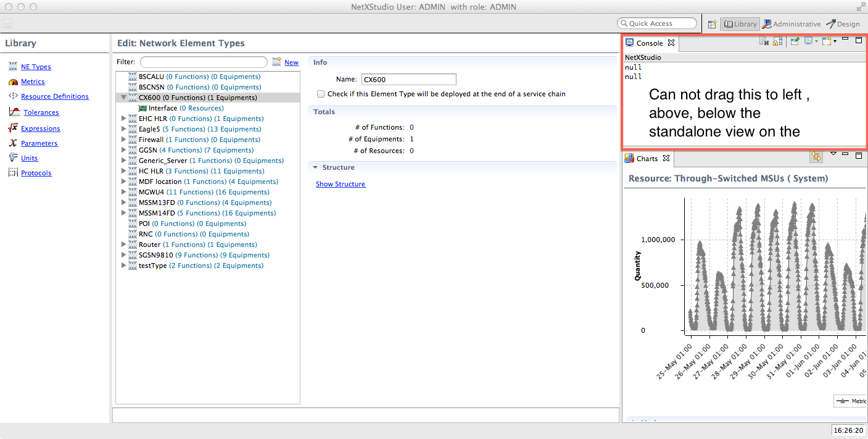Click the Resource Definitions icon in sidebar

[14, 96]
